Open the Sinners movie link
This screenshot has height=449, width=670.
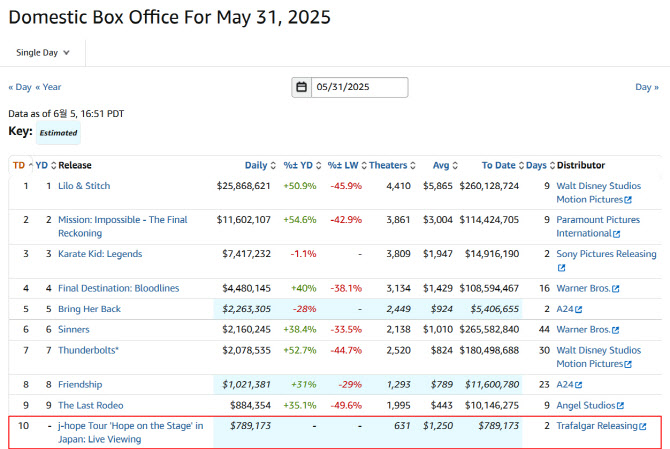(73, 329)
